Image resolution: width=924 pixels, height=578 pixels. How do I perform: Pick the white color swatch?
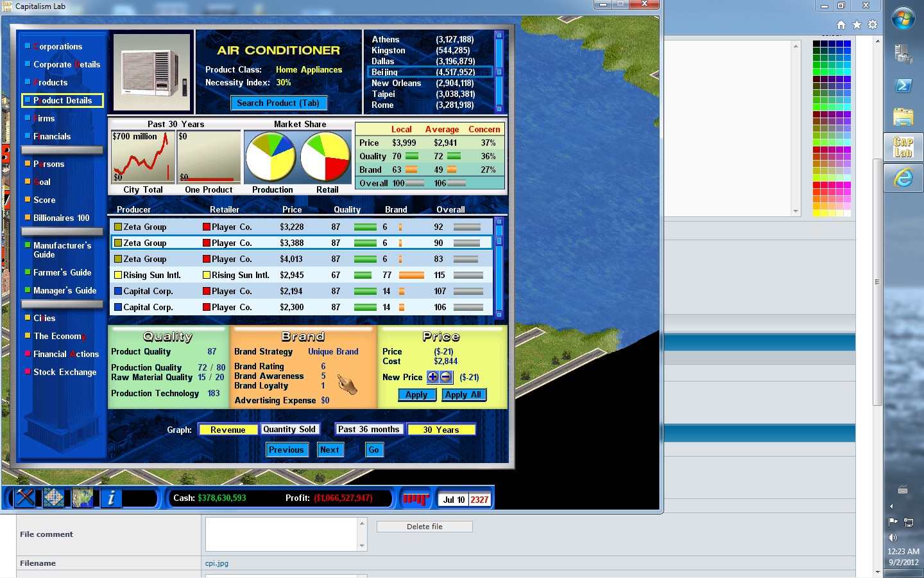click(x=847, y=213)
